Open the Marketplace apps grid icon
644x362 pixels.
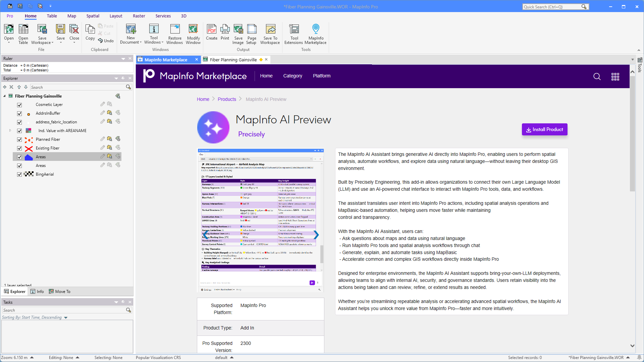(x=615, y=76)
